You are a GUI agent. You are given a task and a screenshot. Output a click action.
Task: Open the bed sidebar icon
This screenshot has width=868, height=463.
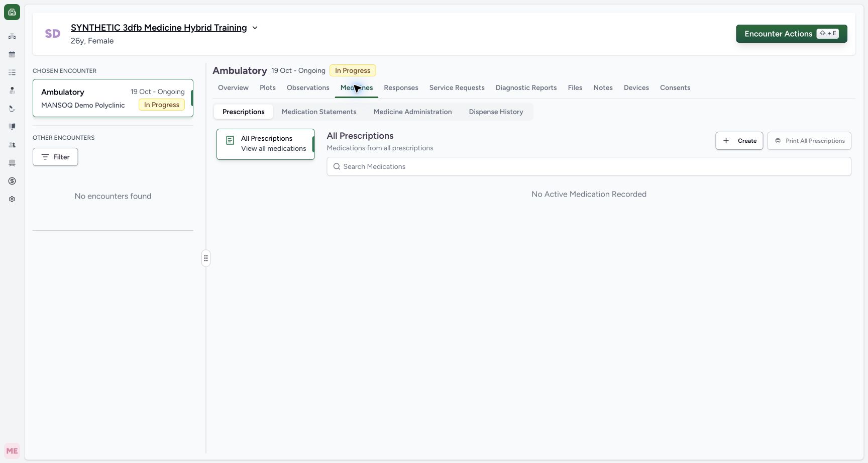12,163
